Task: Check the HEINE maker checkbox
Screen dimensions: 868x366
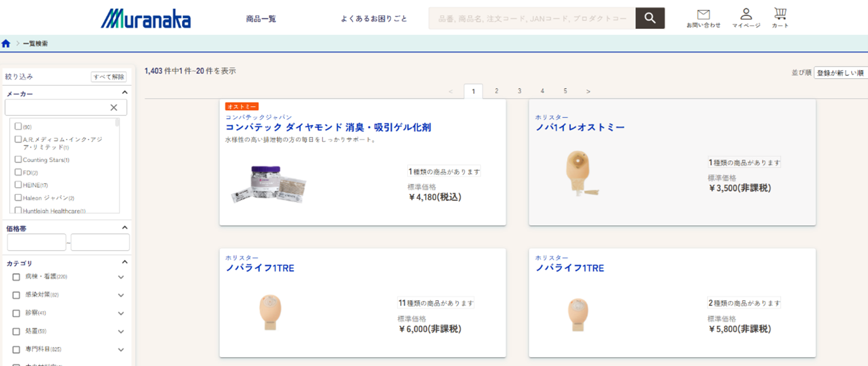Action: click(17, 185)
